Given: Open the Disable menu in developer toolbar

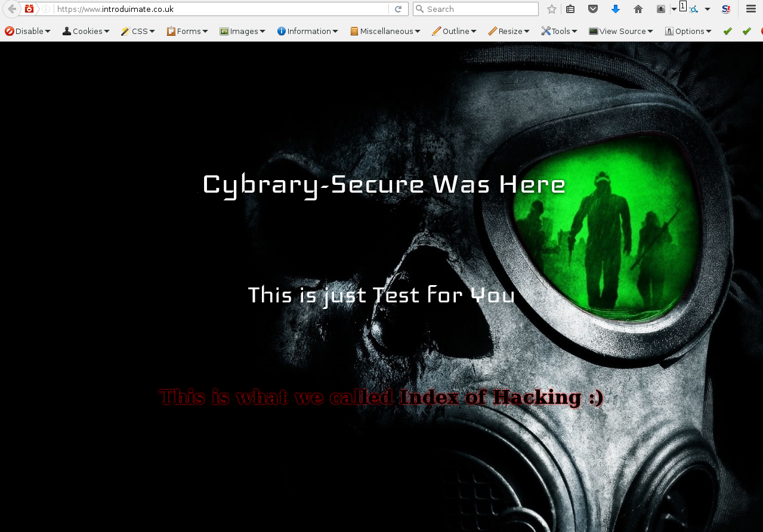Looking at the screenshot, I should [x=28, y=31].
